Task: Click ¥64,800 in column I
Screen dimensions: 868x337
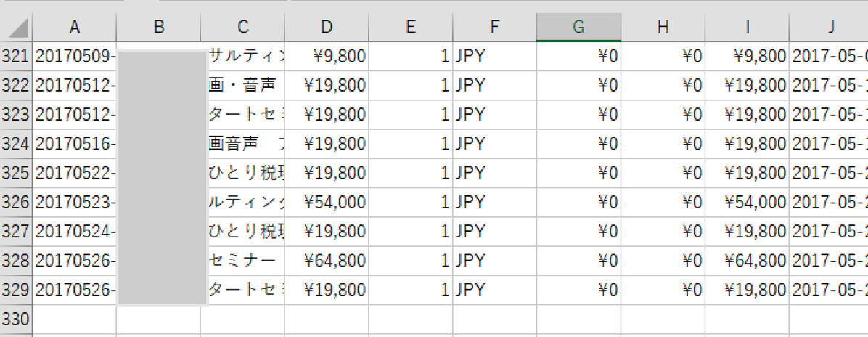Action: pyautogui.click(x=748, y=261)
